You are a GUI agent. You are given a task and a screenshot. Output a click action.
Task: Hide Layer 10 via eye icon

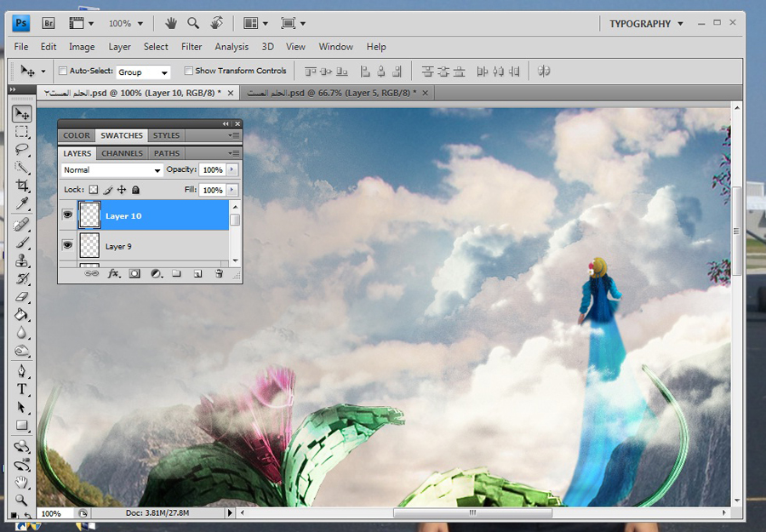point(67,215)
